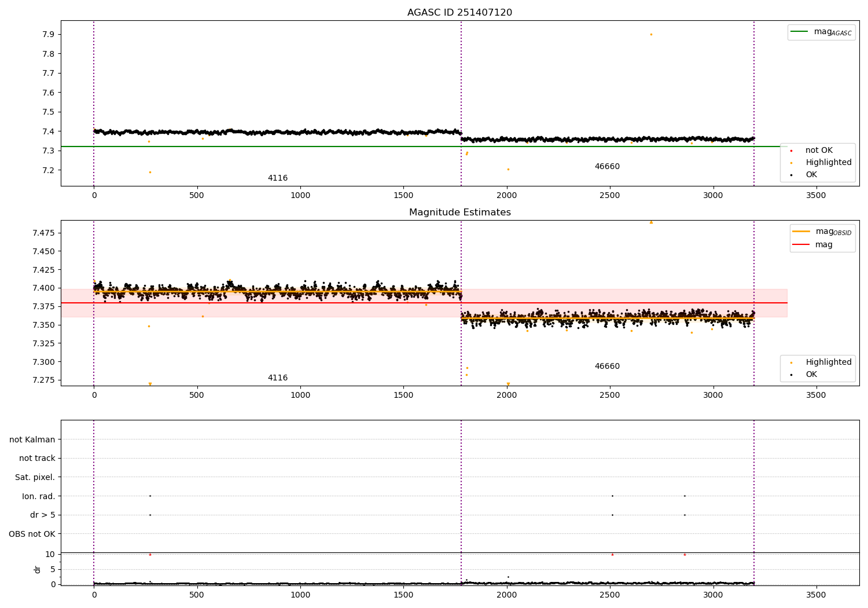
Task: Click the 7.9 y-axis tick label
Action: tap(48, 35)
